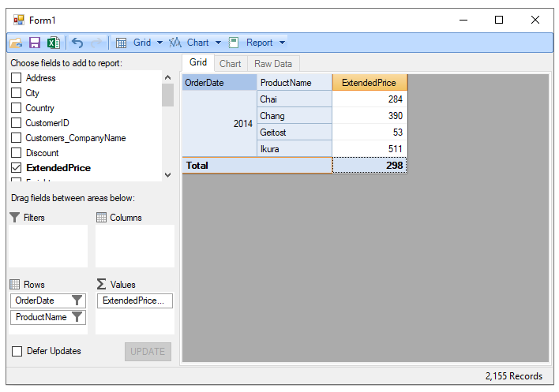Click the Report toolbar icon
Screen dimensions: 559x392
click(x=234, y=43)
